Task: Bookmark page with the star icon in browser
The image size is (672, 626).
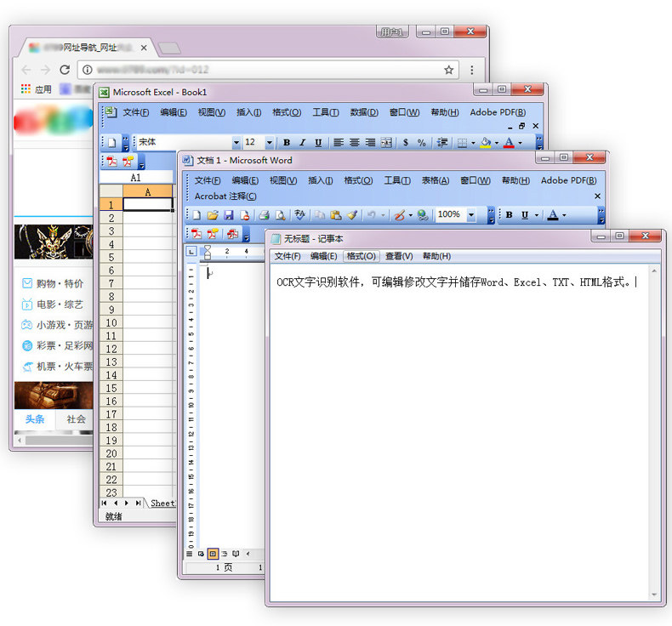Action: click(449, 70)
